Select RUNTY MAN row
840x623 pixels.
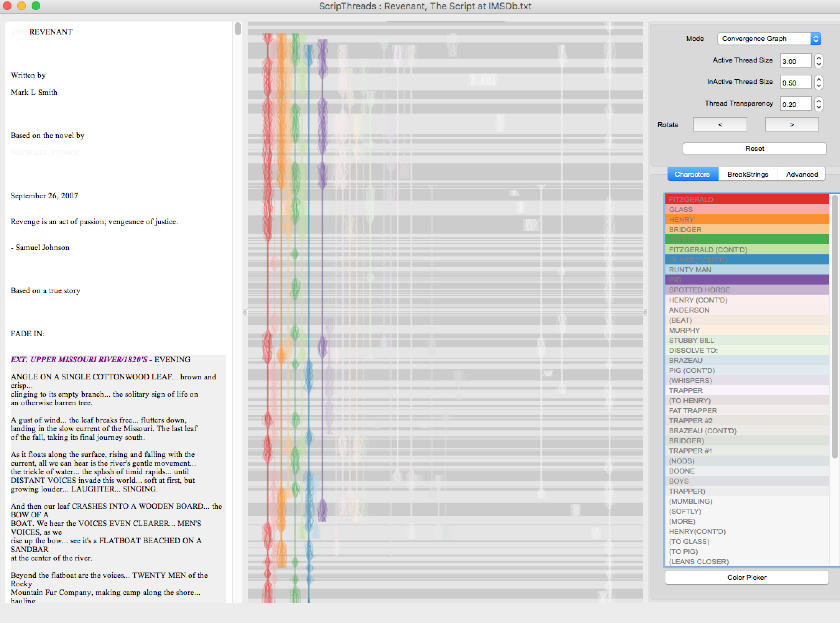[x=747, y=269]
